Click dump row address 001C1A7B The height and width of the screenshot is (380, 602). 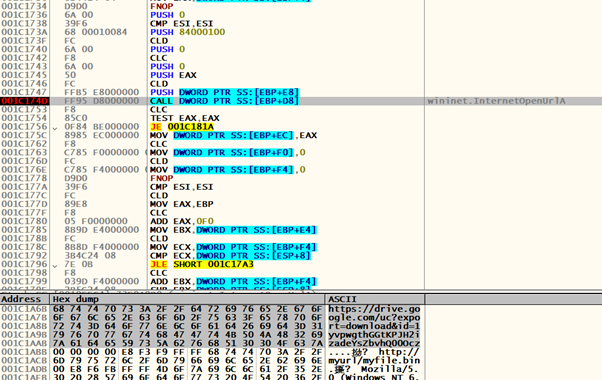[24, 317]
